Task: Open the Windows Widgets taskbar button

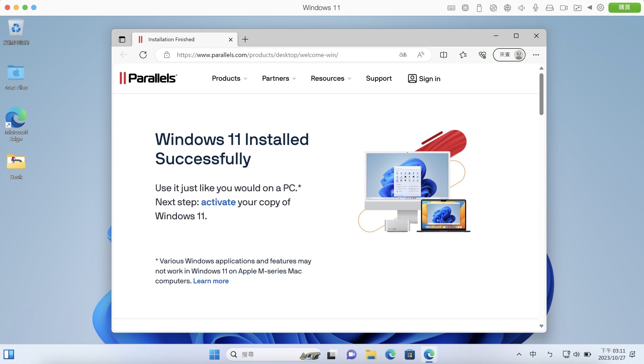Action: coord(9,354)
